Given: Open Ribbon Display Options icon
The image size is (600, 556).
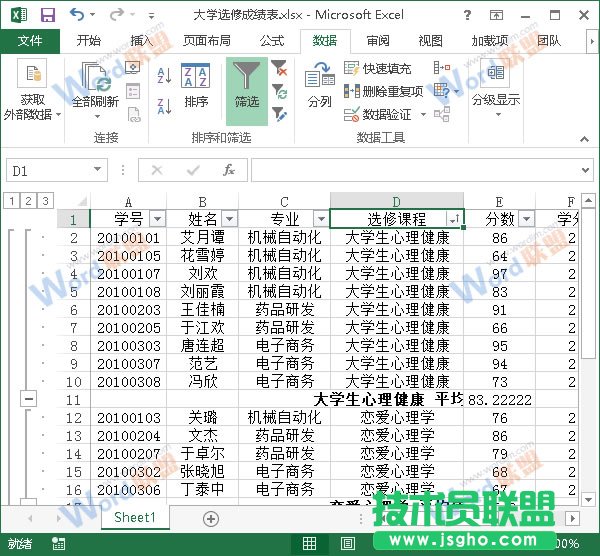Looking at the screenshot, I should pyautogui.click(x=496, y=15).
